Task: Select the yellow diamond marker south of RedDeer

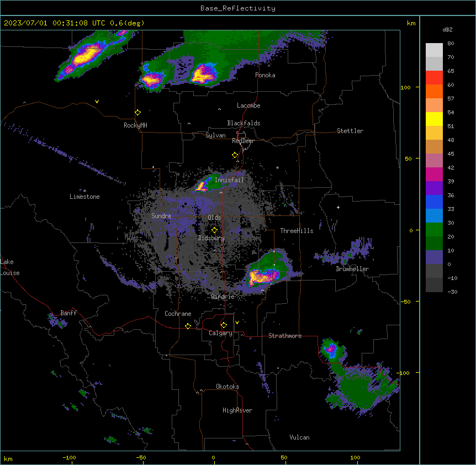Action: pyautogui.click(x=235, y=155)
